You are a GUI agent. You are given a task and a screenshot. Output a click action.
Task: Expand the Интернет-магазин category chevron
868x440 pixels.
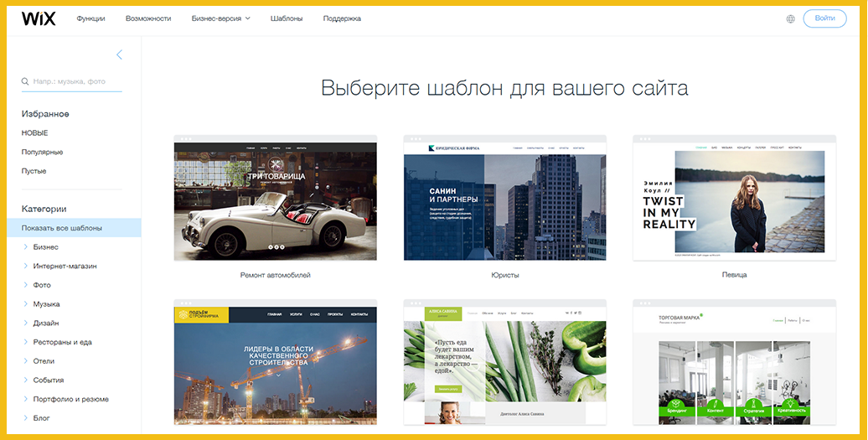[26, 267]
